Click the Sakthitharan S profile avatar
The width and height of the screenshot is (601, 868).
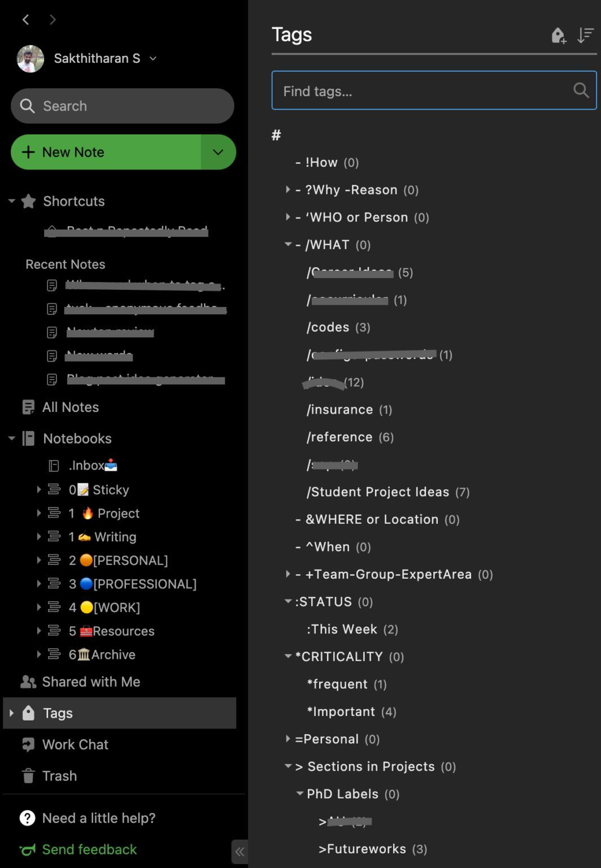tap(31, 59)
